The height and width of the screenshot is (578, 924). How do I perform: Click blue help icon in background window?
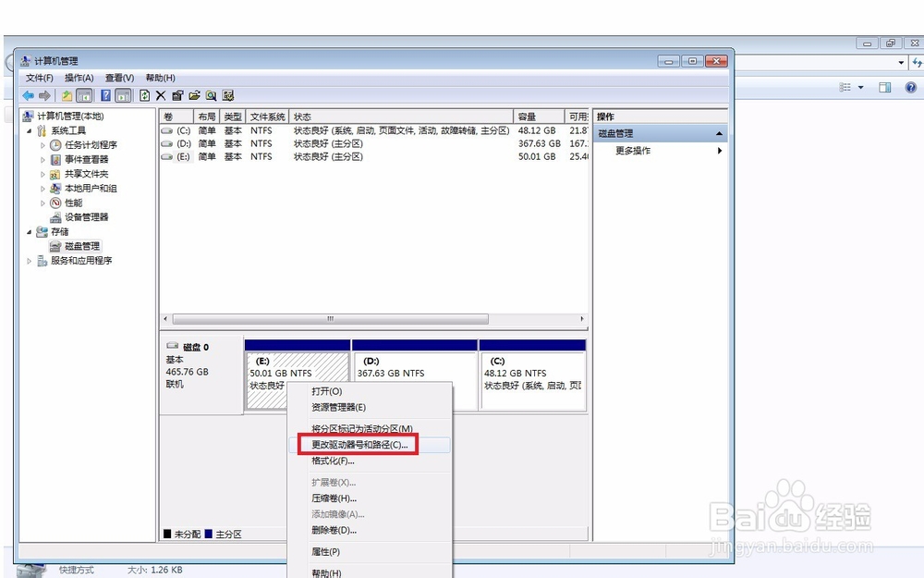[x=910, y=87]
